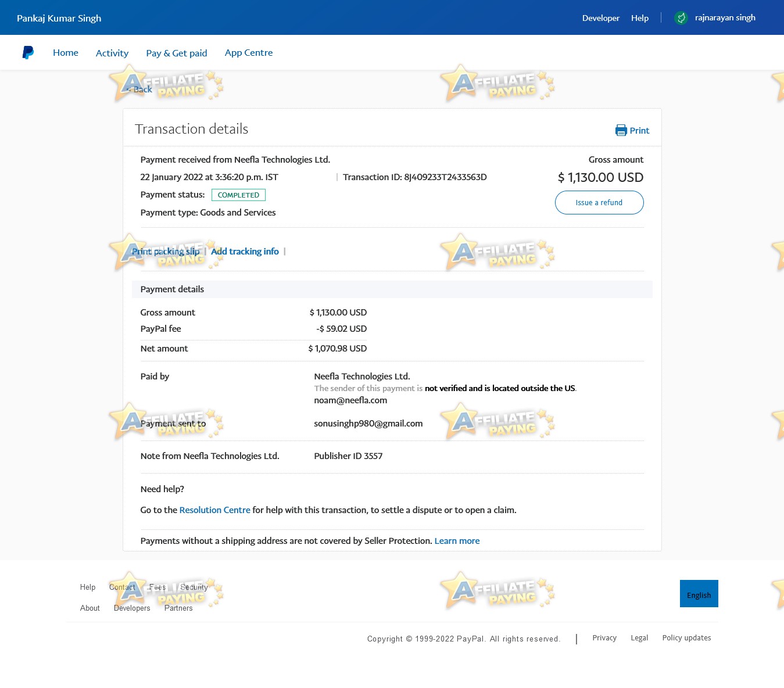Click Learn more about Seller Protection
The image size is (784, 688).
pos(457,541)
